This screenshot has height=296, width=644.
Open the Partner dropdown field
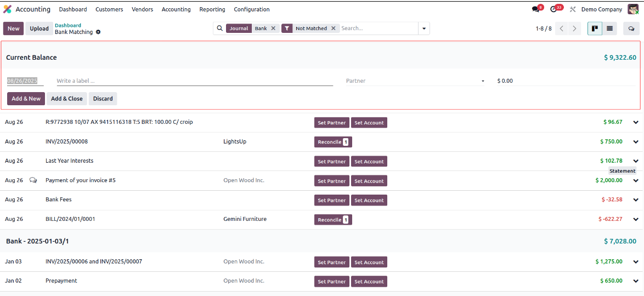(415, 81)
